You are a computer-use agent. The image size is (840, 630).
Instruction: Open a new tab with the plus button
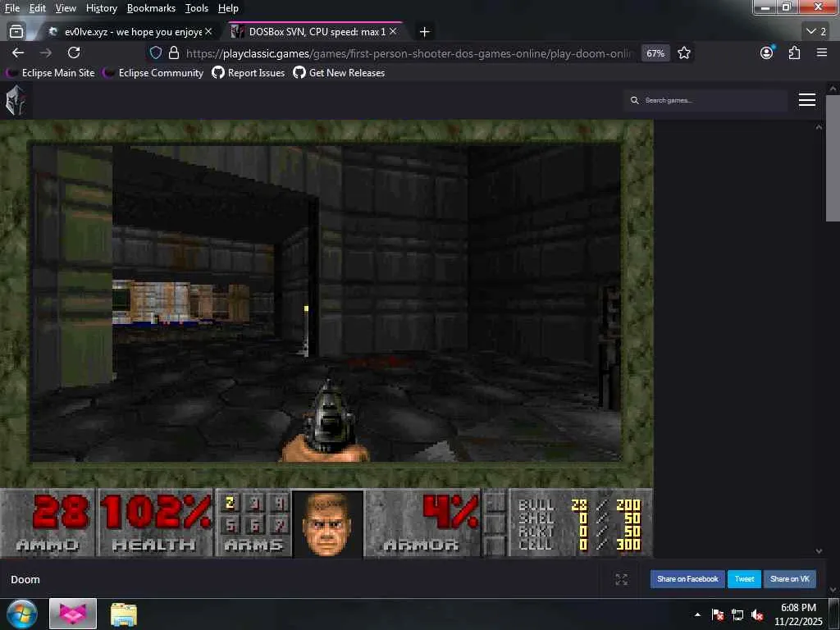tap(424, 32)
